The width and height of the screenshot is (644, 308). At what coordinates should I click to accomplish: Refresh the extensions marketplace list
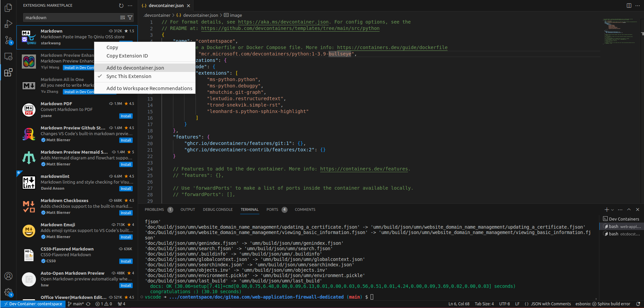click(121, 5)
